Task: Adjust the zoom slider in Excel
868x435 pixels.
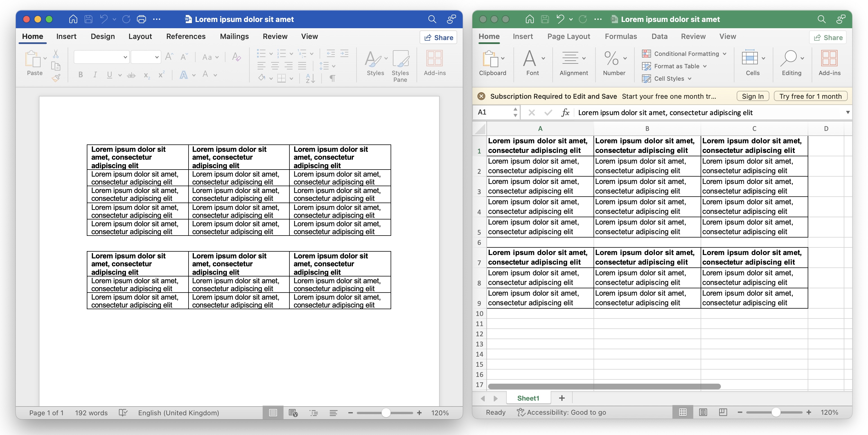Action: click(776, 412)
